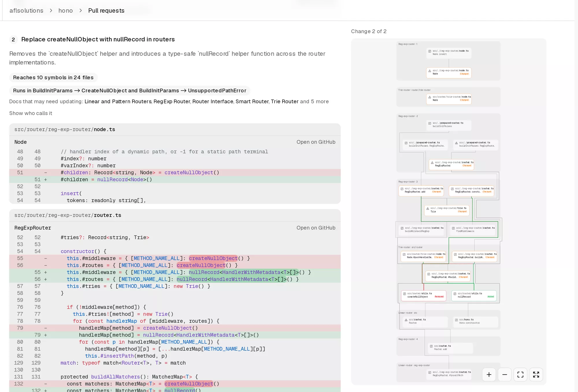
Task: Click the RegExpRouter symbol heading
Action: tap(33, 227)
